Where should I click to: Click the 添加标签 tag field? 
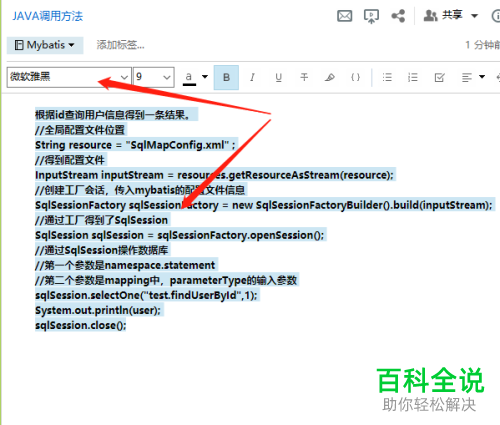coord(120,45)
